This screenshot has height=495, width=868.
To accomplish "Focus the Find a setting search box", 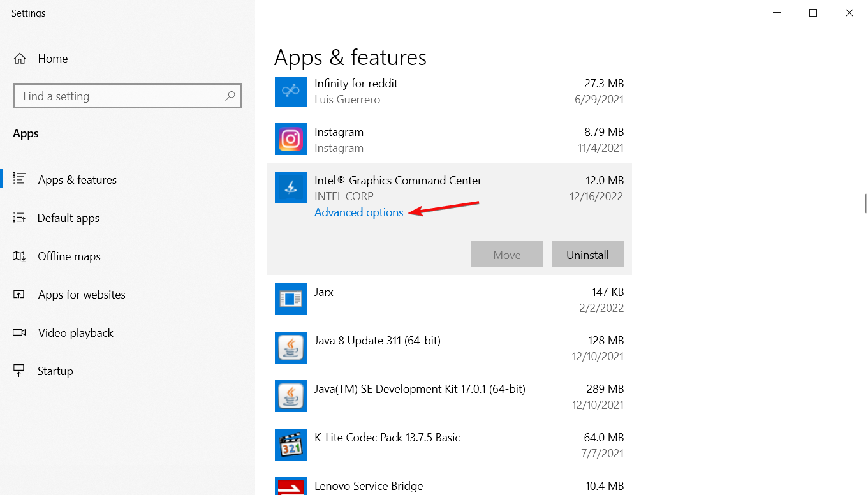I will tap(128, 96).
